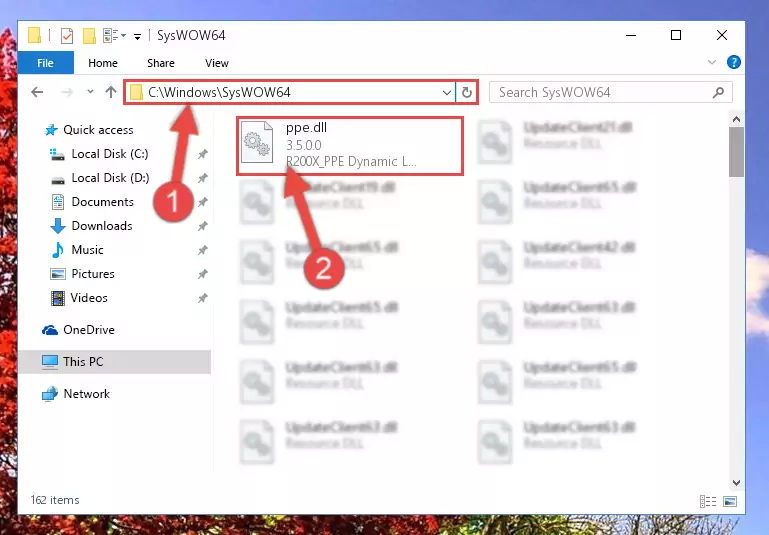This screenshot has height=535, width=769.
Task: Click the Properties quick access toolbar icon
Action: tap(67, 36)
